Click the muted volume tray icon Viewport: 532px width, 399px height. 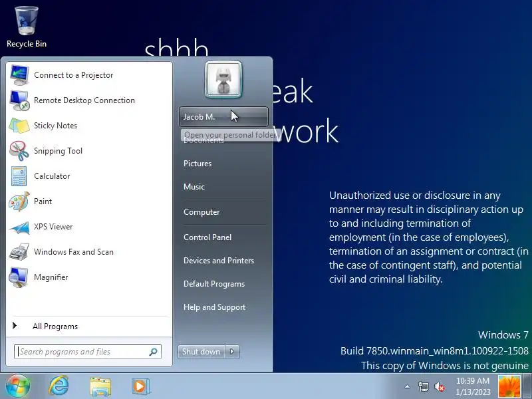point(440,386)
